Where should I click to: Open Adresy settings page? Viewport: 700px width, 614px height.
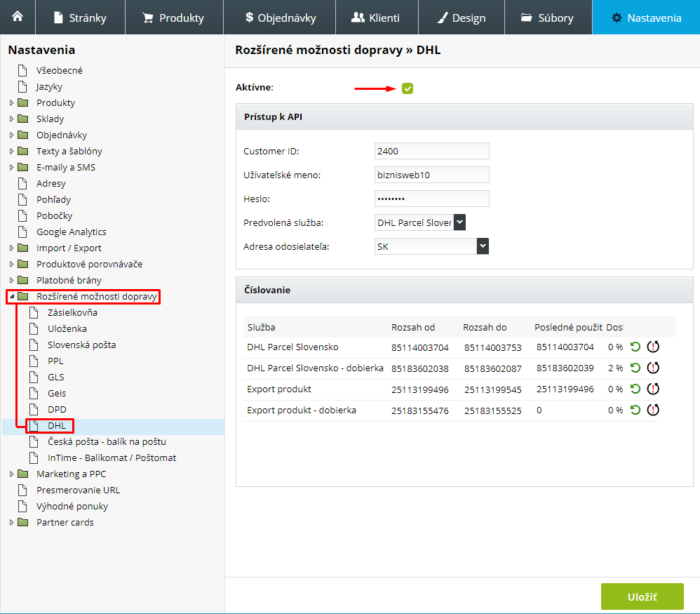click(x=51, y=184)
